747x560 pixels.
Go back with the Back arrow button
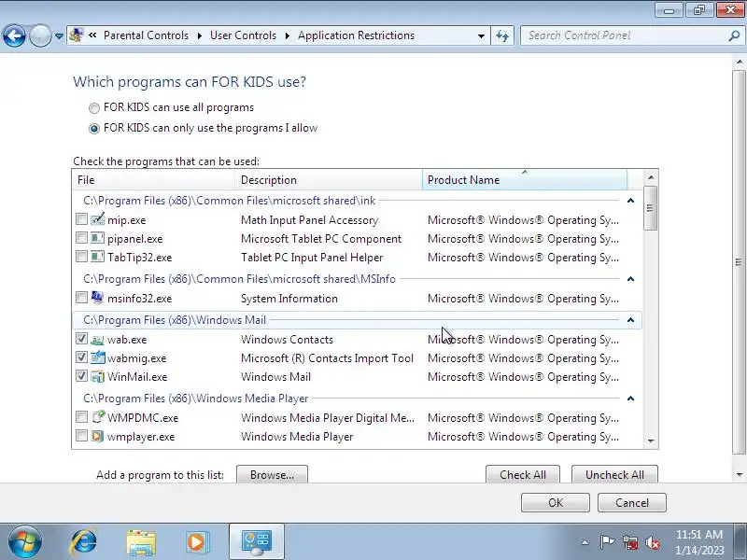tap(14, 35)
